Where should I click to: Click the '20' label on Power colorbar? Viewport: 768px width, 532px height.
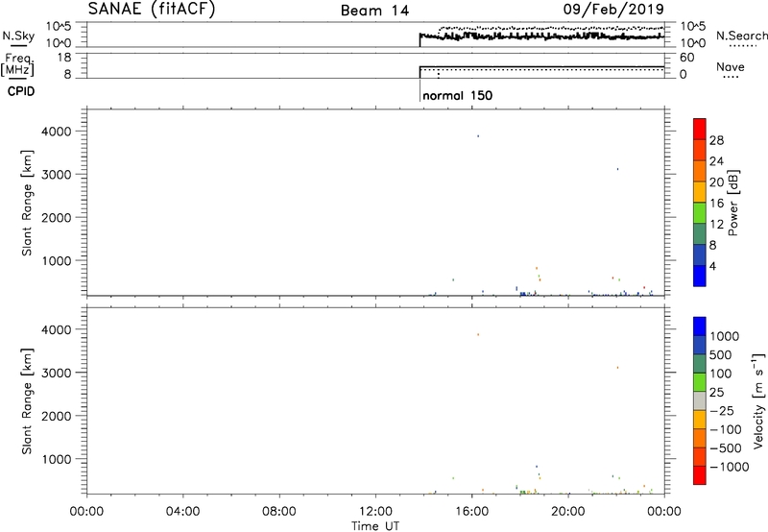tap(716, 182)
